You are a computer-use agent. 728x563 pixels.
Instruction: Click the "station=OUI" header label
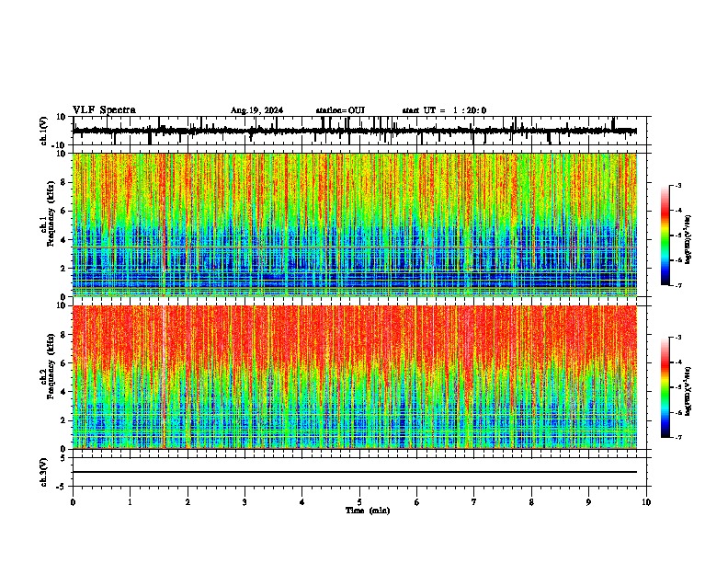340,110
